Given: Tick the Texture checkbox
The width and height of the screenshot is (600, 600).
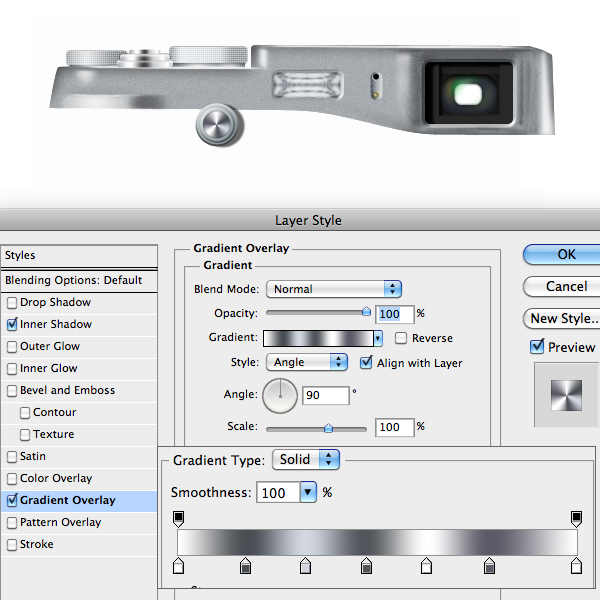Looking at the screenshot, I should click(x=25, y=435).
